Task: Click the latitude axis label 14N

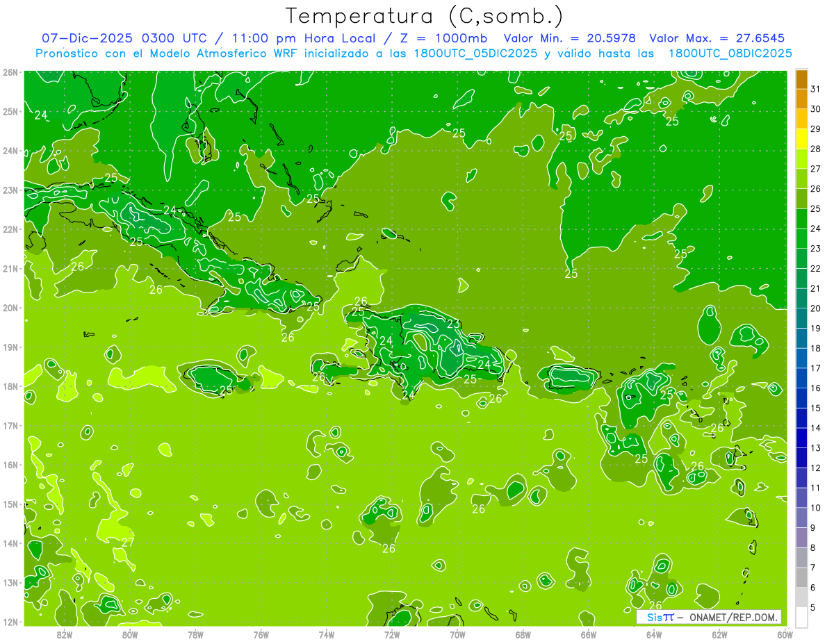Action: [x=10, y=543]
